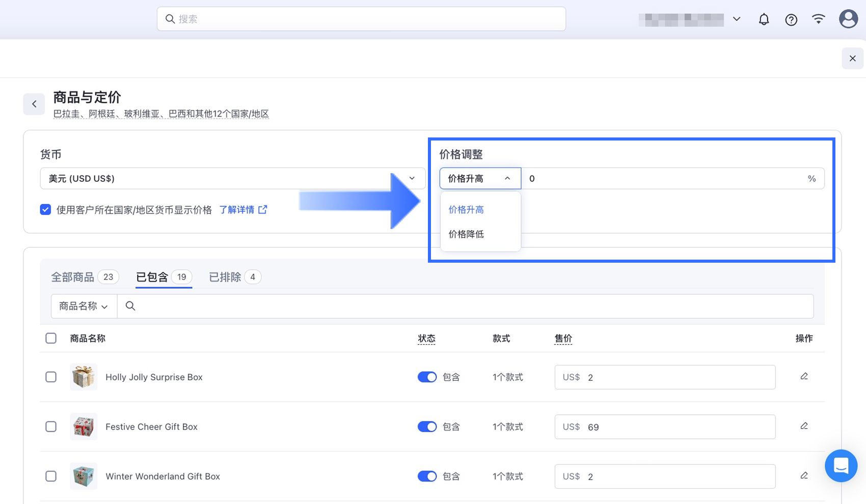866x504 pixels.
Task: Click the Festive Cheer Gift Box name
Action: pos(151,427)
